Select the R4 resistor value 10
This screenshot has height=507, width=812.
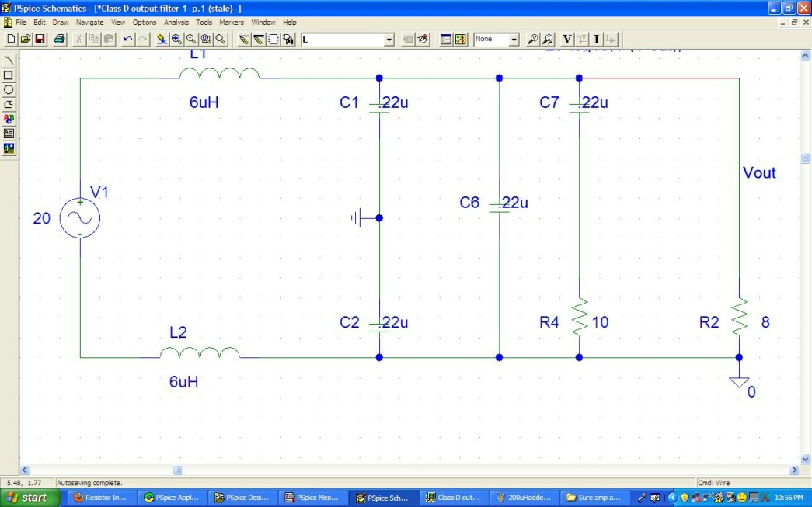(600, 322)
